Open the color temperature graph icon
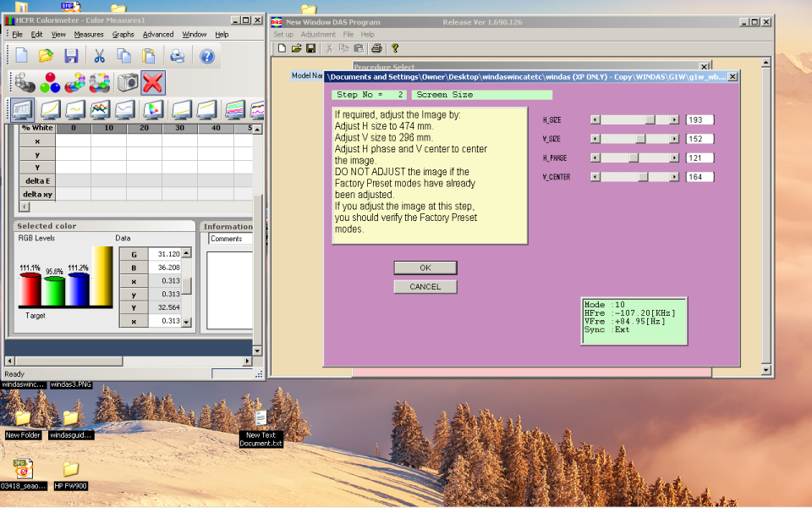 [125, 109]
